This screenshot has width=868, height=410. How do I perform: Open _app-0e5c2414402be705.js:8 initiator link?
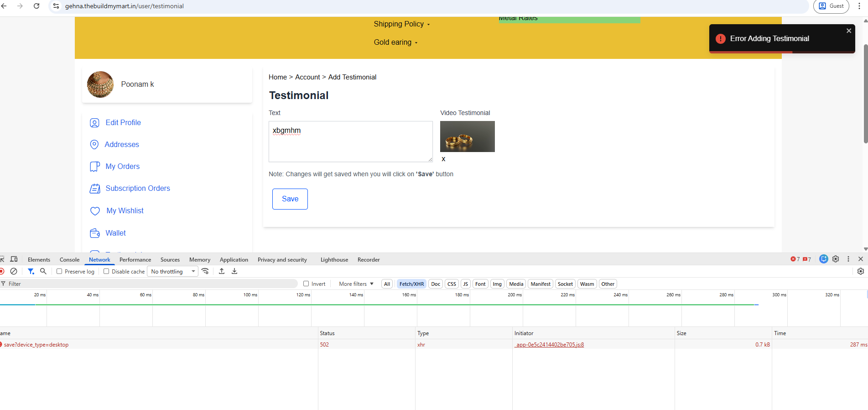coord(549,344)
